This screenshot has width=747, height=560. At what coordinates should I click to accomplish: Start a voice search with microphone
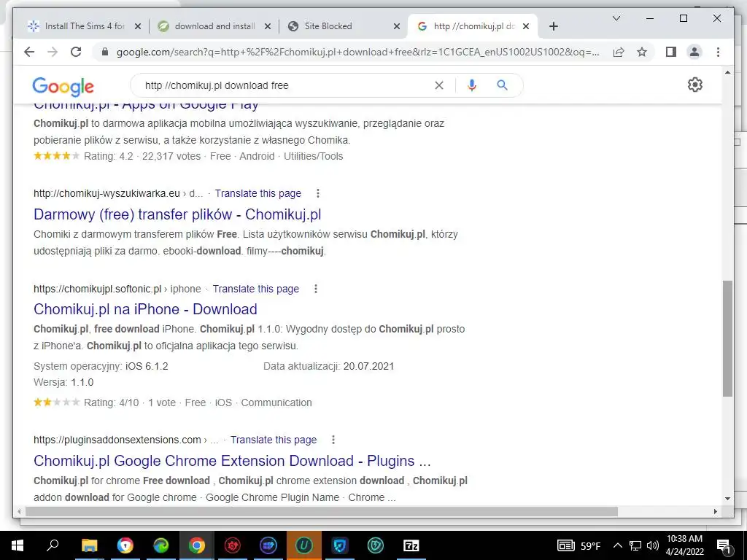(x=472, y=85)
